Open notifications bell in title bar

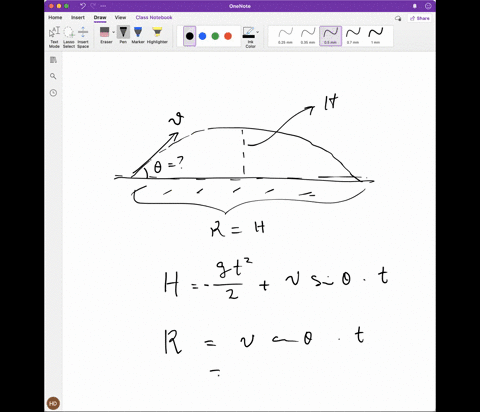pyautogui.click(x=415, y=6)
